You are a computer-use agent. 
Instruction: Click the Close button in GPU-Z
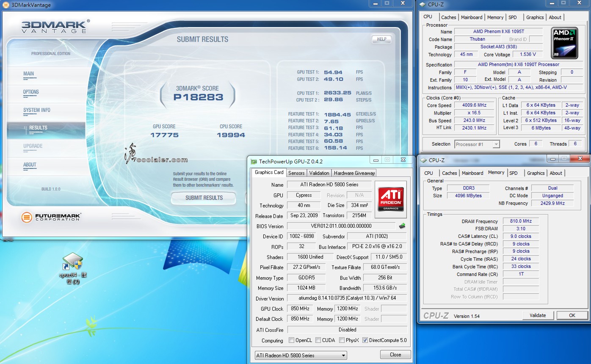(395, 355)
